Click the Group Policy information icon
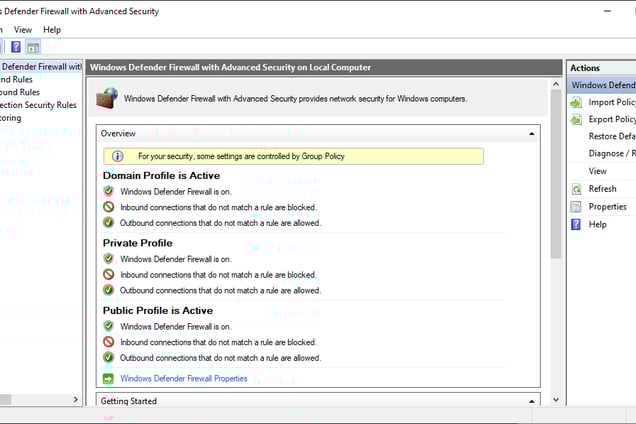Image resolution: width=636 pixels, height=424 pixels. click(x=118, y=156)
